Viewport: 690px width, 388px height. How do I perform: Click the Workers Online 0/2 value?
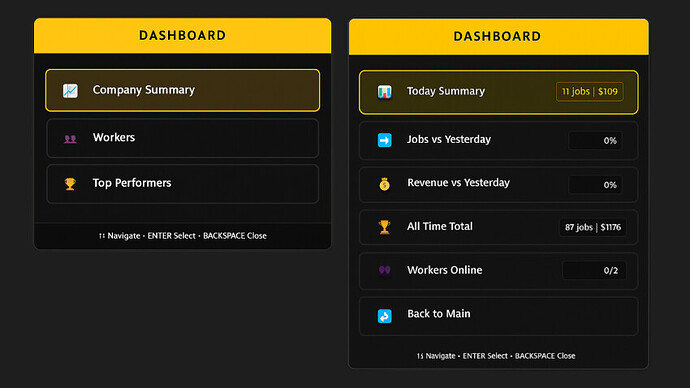[x=594, y=271]
